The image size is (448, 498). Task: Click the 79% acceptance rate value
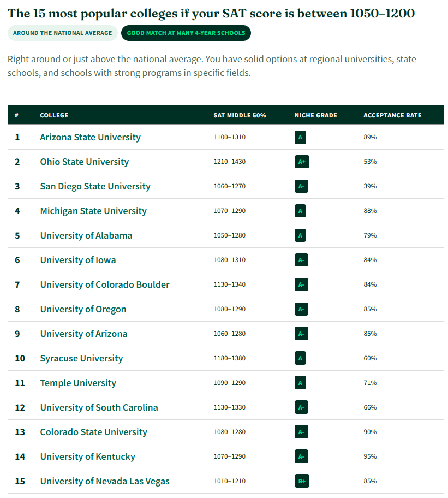point(370,235)
